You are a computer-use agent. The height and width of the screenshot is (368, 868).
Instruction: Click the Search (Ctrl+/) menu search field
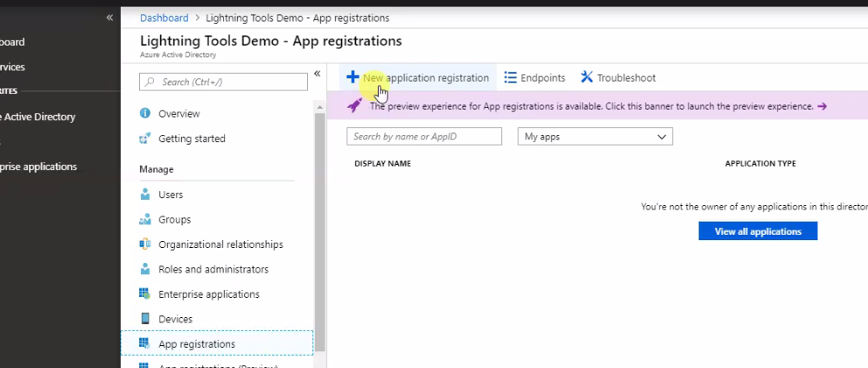coord(224,81)
